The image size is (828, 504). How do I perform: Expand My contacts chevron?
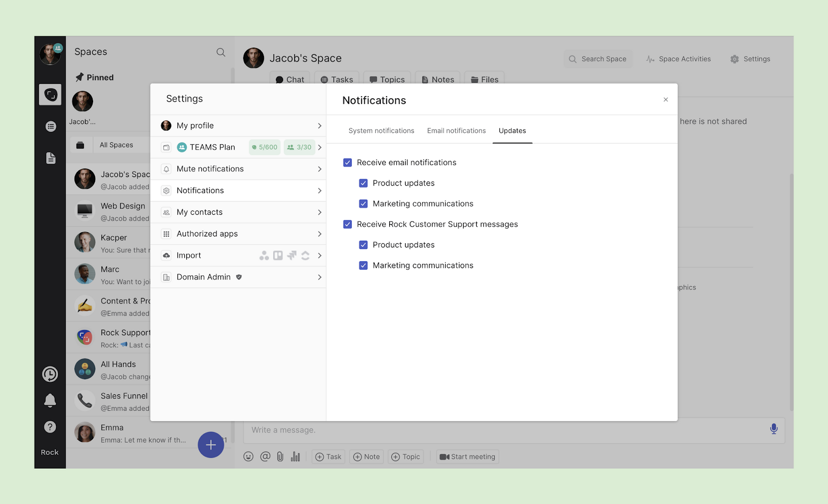pos(319,212)
